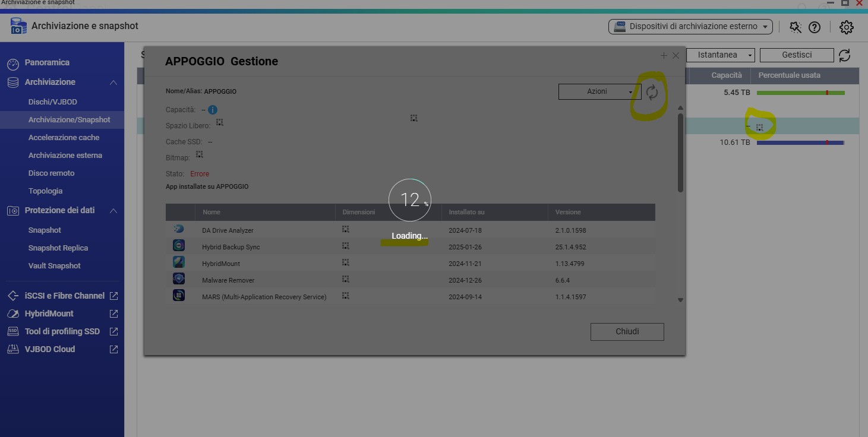Select Disco remoto in the sidebar
868x437 pixels.
tap(52, 173)
